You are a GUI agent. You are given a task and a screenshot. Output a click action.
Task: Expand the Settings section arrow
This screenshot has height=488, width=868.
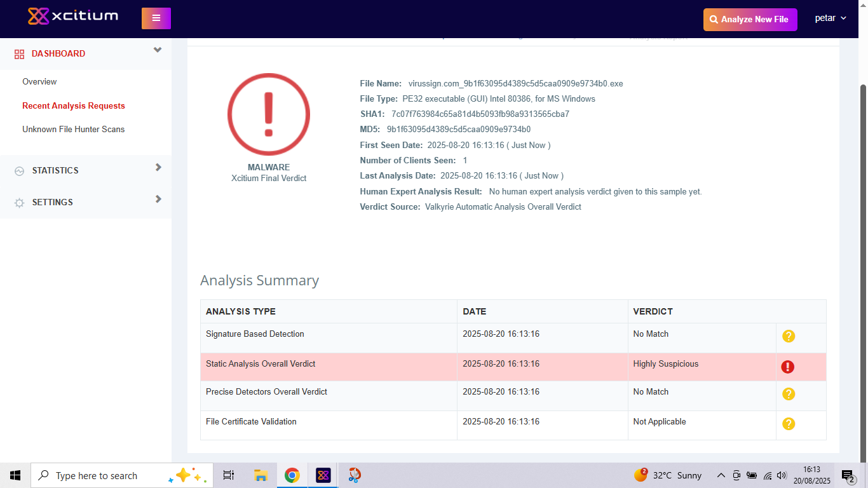(x=158, y=199)
